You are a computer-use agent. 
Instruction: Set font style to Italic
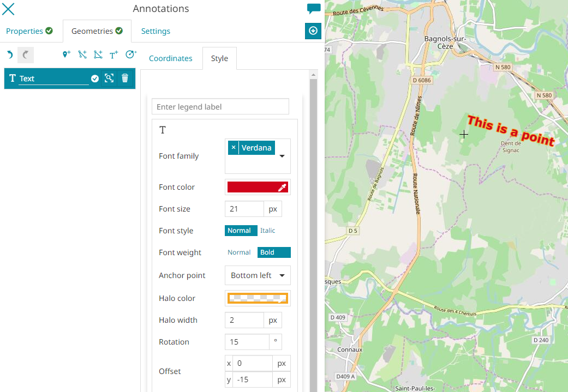(x=267, y=231)
